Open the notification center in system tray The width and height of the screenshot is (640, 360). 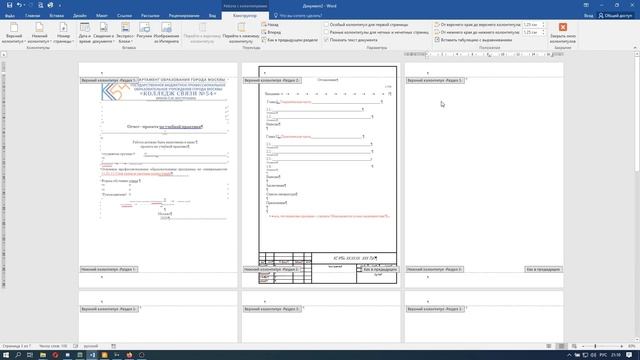coord(629,355)
